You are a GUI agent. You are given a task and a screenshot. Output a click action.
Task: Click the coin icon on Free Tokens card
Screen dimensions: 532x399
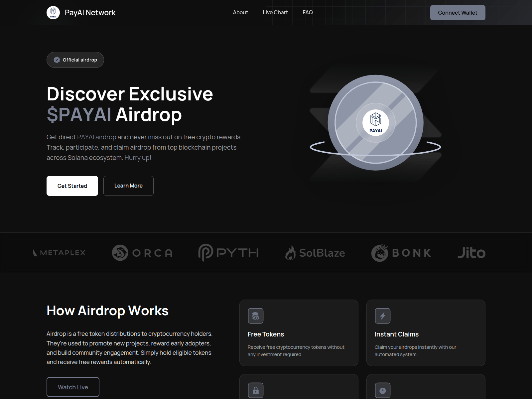click(x=255, y=316)
